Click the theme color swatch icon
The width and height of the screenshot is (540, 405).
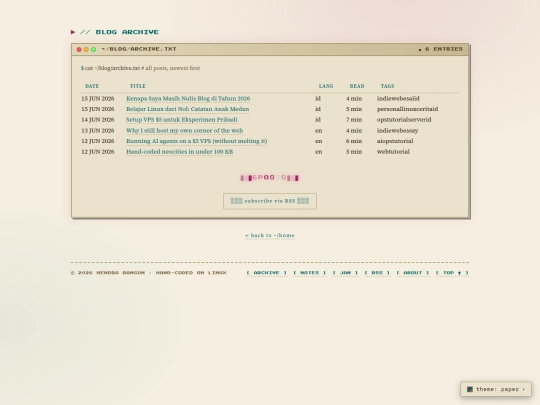pyautogui.click(x=470, y=389)
